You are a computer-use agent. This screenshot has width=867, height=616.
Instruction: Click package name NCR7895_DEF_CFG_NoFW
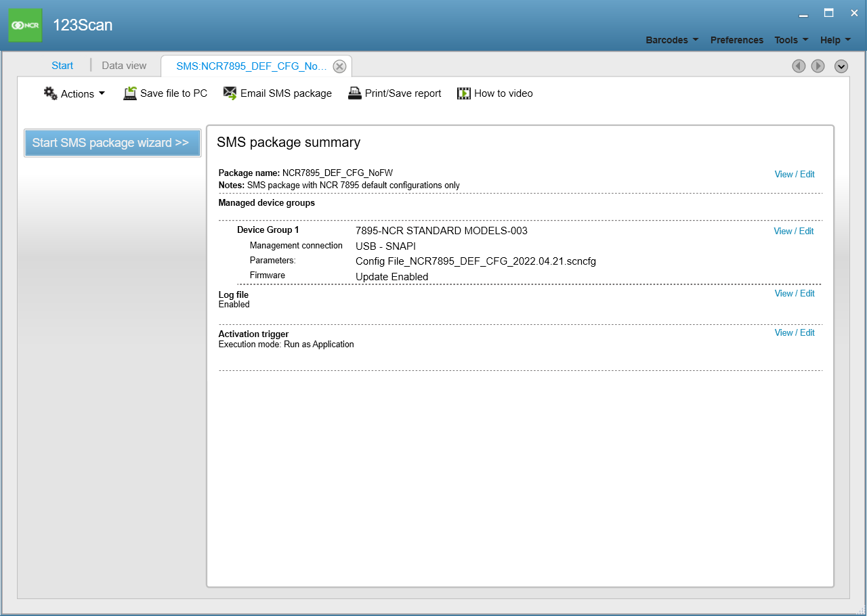pos(337,173)
